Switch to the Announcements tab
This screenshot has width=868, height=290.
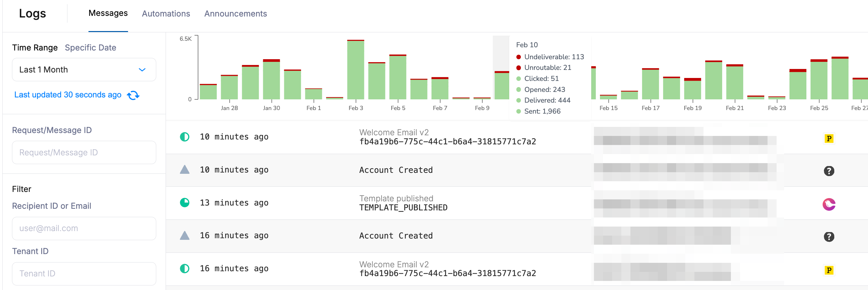(x=236, y=14)
